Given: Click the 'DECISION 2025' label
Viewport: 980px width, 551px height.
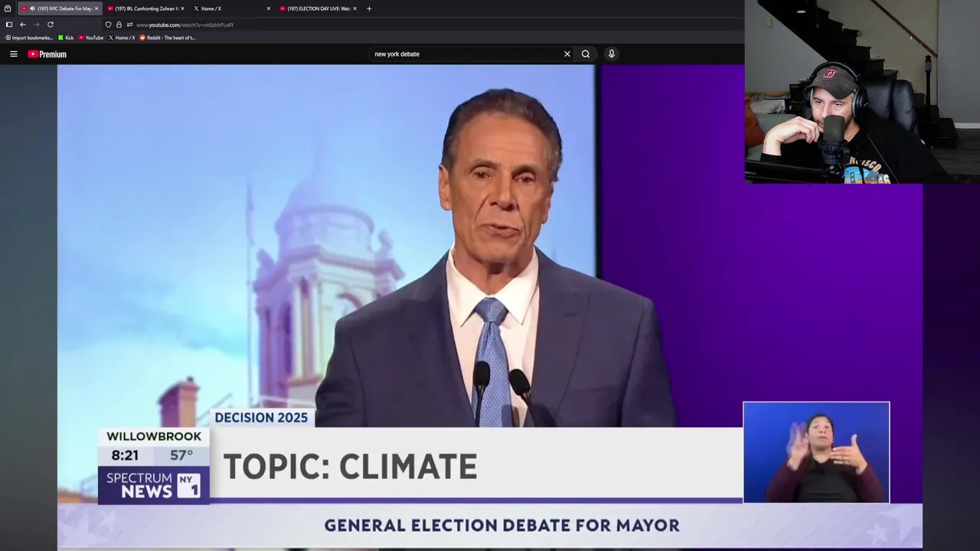Looking at the screenshot, I should [261, 418].
